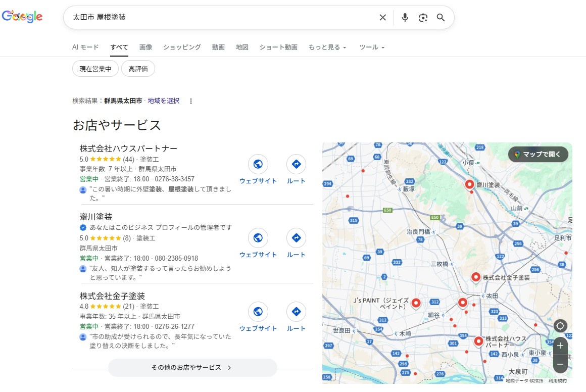
Task: Toggle the 高評価 filter chip
Action: tap(138, 69)
